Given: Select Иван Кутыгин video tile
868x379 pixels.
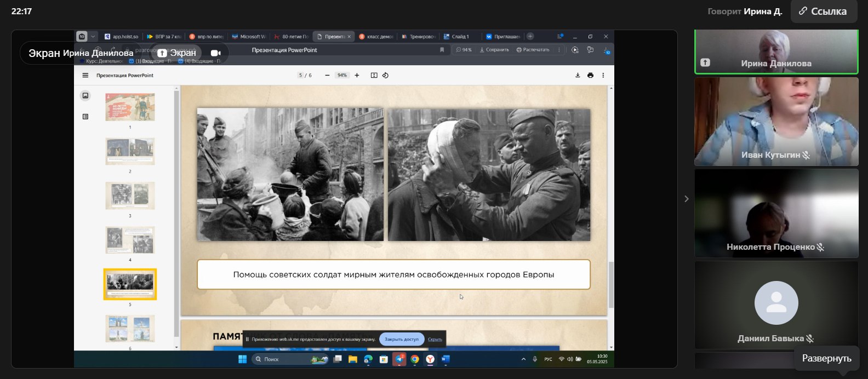Looking at the screenshot, I should click(x=776, y=122).
